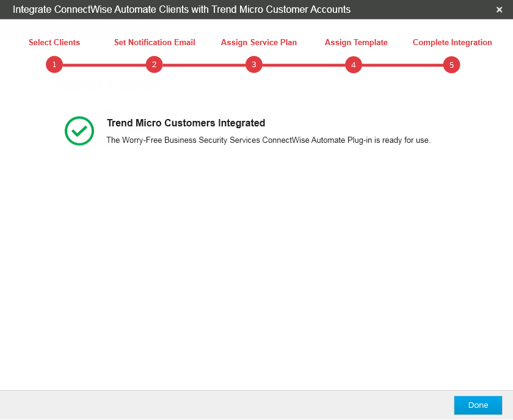
Task: Jump to the Assign Service Plan label
Action: pyautogui.click(x=259, y=43)
